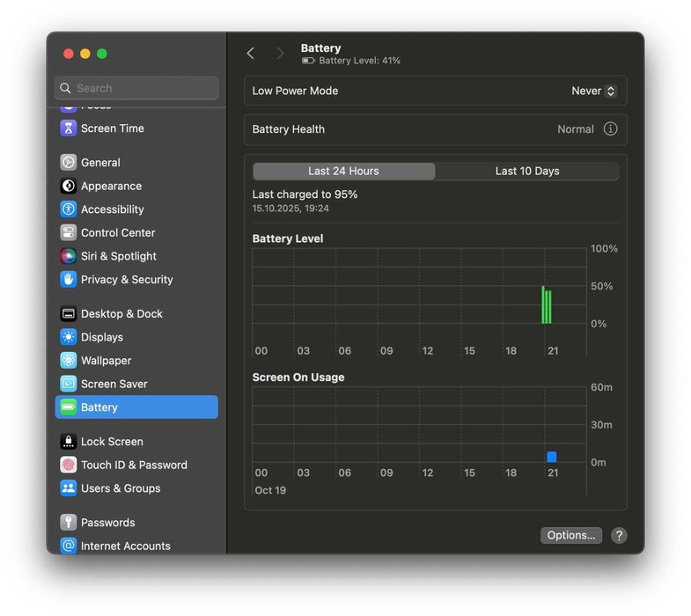Open the help question mark button

(619, 535)
